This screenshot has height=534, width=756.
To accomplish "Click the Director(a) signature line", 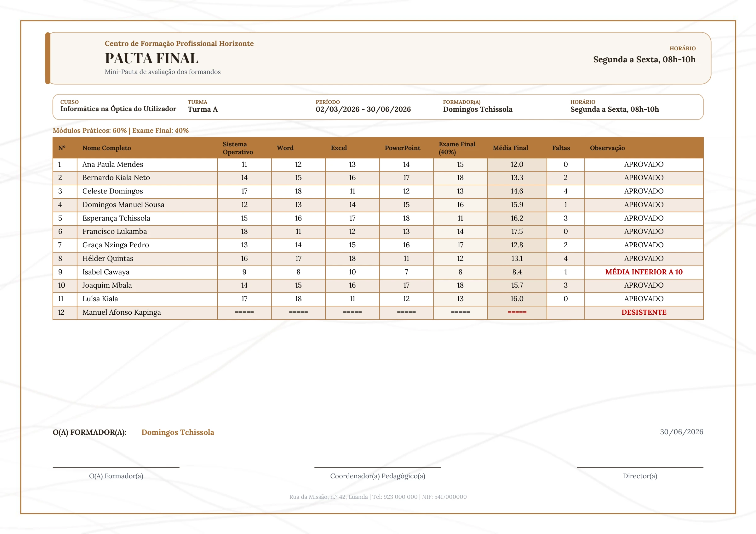I will [x=640, y=467].
